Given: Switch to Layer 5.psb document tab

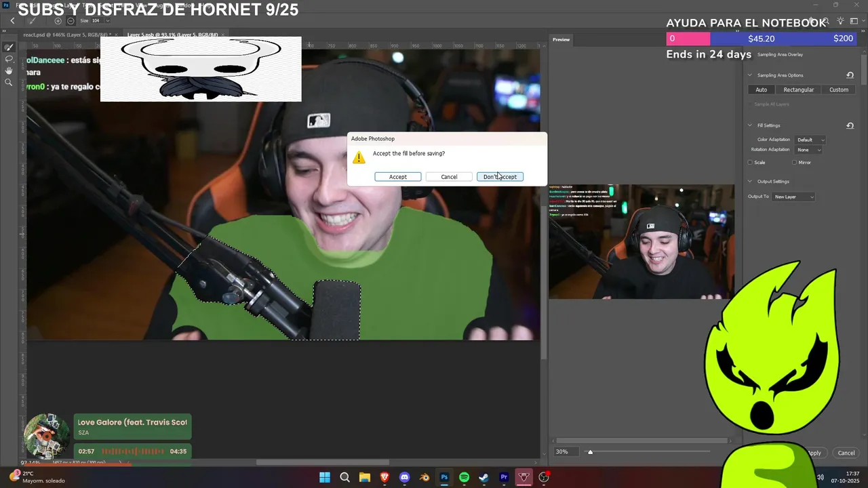Looking at the screenshot, I should click(172, 35).
